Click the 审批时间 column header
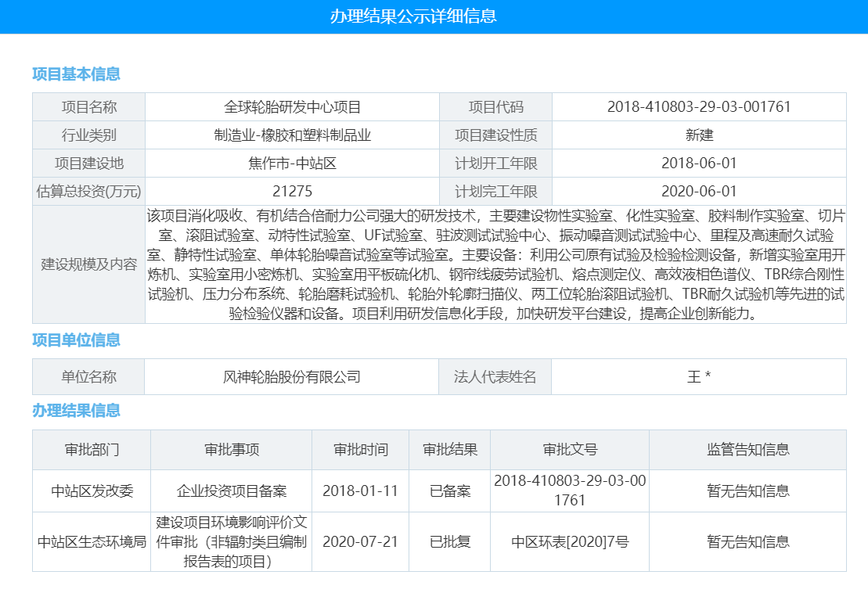 pos(360,450)
